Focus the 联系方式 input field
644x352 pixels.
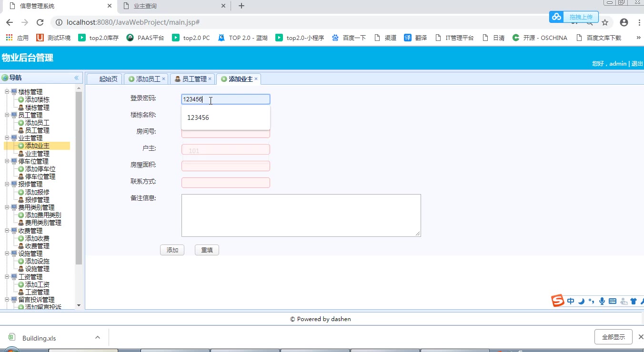click(x=226, y=183)
